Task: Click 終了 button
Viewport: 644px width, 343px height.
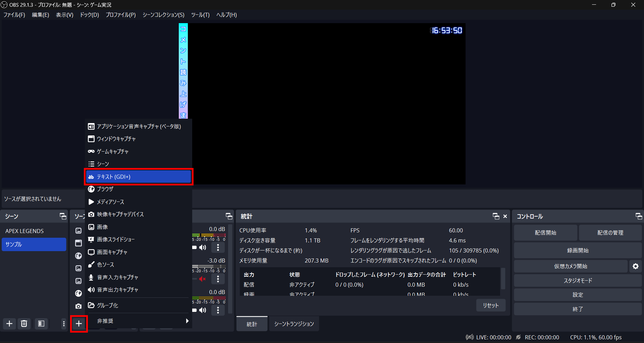Action: point(578,309)
